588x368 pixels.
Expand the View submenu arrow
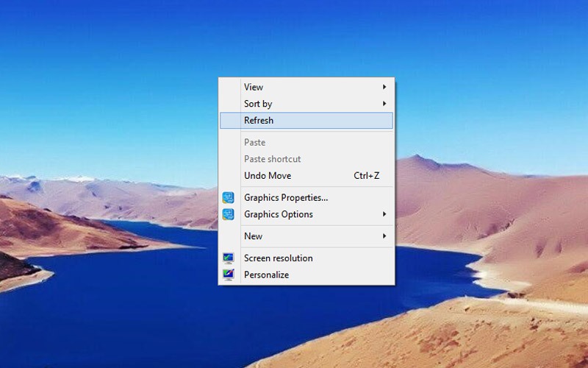384,87
